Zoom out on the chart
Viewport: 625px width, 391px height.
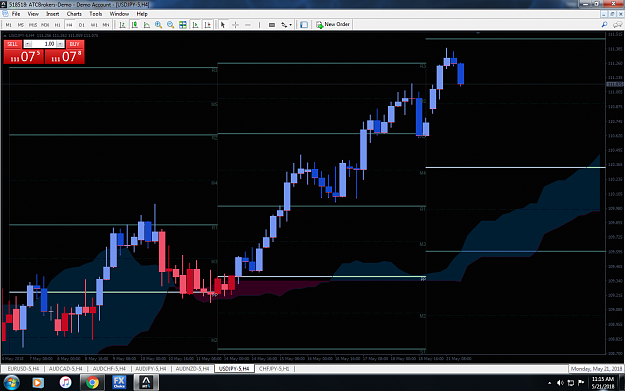coord(171,25)
